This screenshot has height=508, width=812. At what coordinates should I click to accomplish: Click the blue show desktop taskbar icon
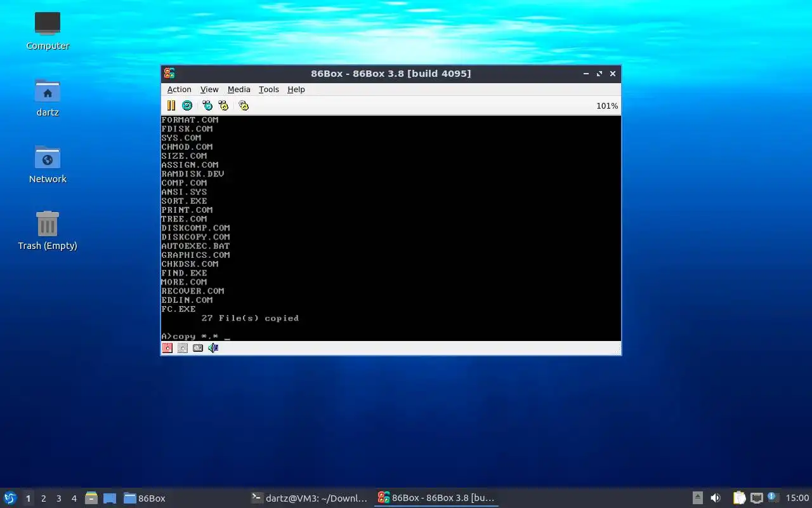(x=110, y=498)
